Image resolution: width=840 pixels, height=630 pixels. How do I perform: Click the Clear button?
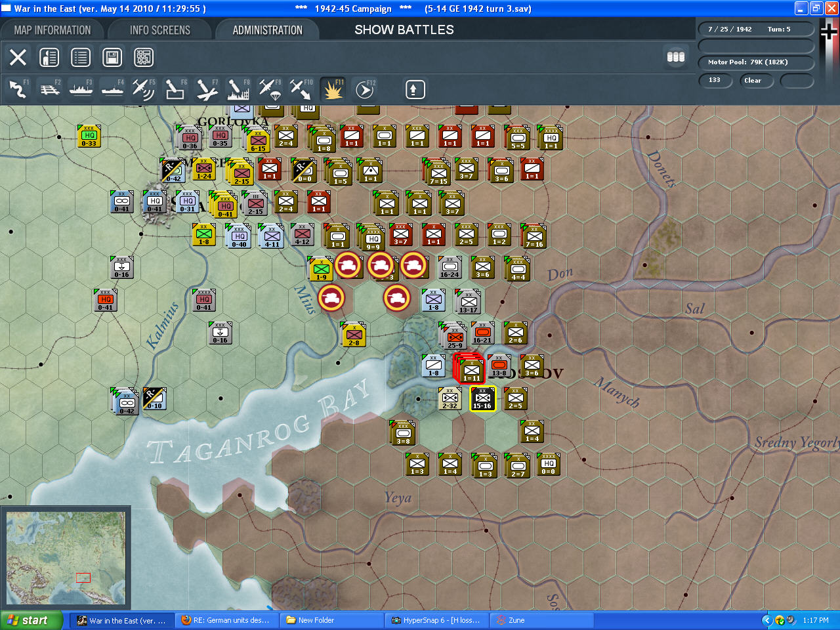756,81
